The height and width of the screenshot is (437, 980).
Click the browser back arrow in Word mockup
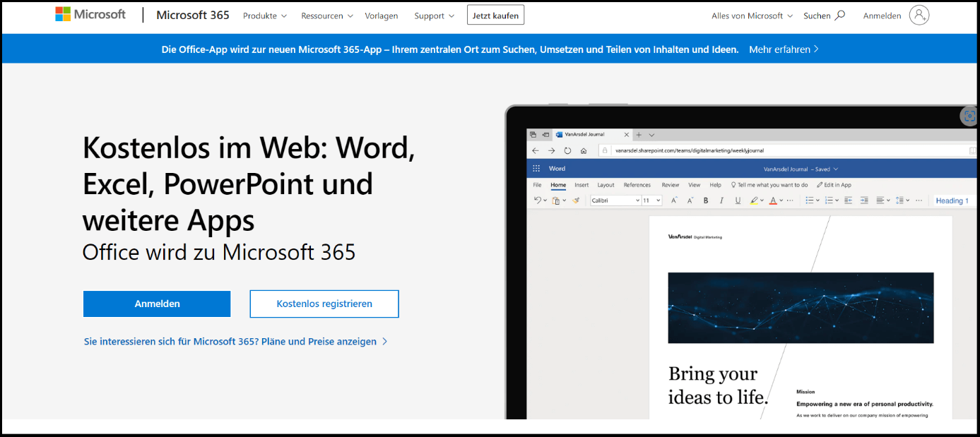point(536,150)
